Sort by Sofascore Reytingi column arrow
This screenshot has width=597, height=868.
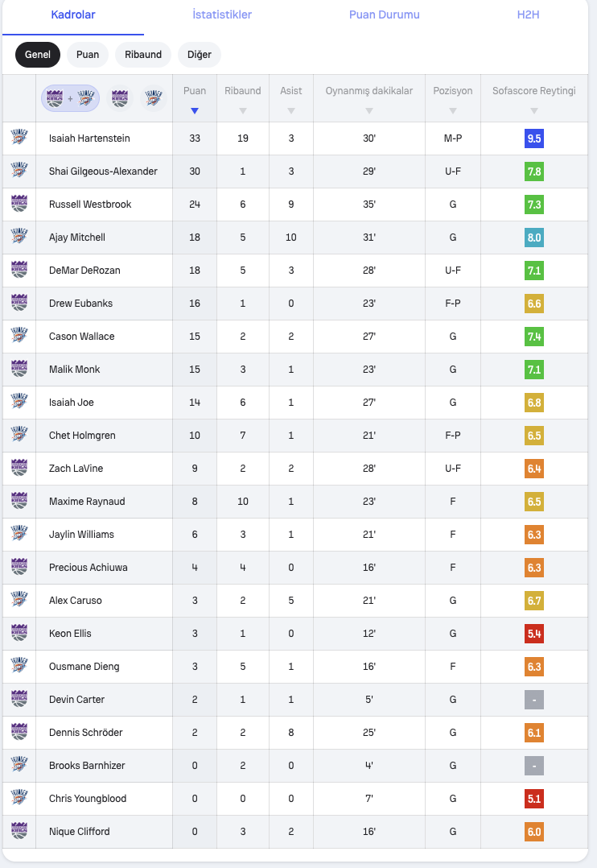tap(534, 111)
